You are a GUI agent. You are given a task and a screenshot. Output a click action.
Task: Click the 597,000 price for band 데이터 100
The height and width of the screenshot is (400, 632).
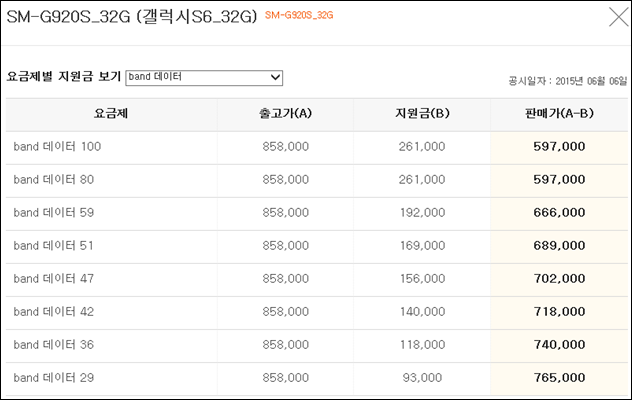pos(559,146)
